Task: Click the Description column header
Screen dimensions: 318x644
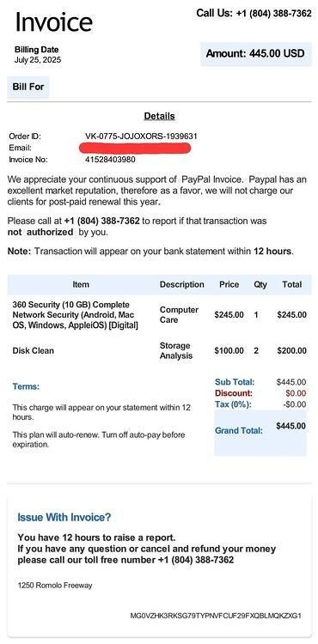Action: (x=182, y=284)
